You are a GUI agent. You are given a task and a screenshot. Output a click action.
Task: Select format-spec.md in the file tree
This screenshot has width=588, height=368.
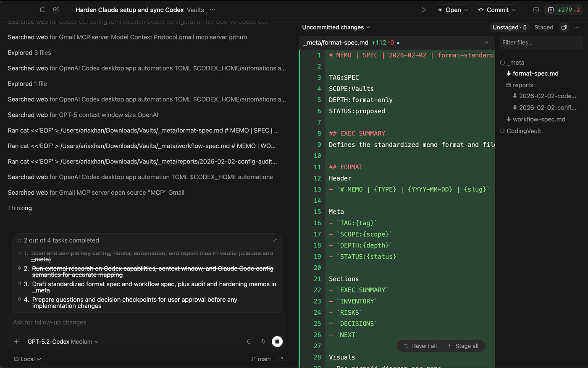tap(532, 73)
